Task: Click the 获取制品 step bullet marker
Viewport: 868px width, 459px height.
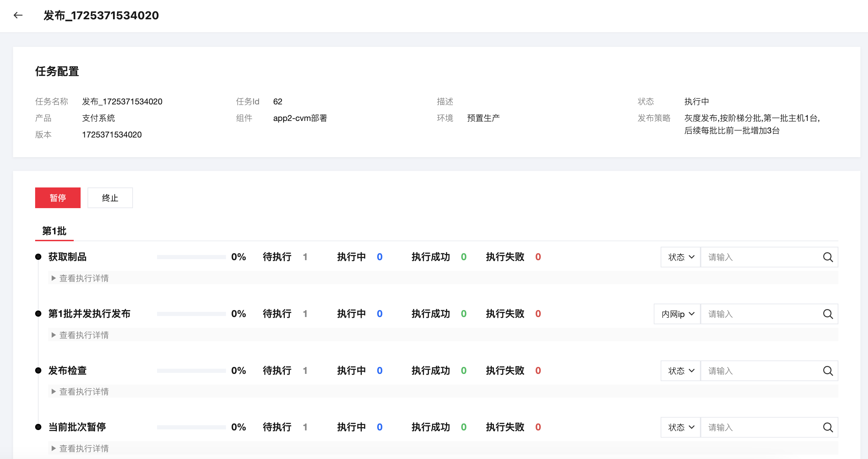Action: tap(38, 257)
